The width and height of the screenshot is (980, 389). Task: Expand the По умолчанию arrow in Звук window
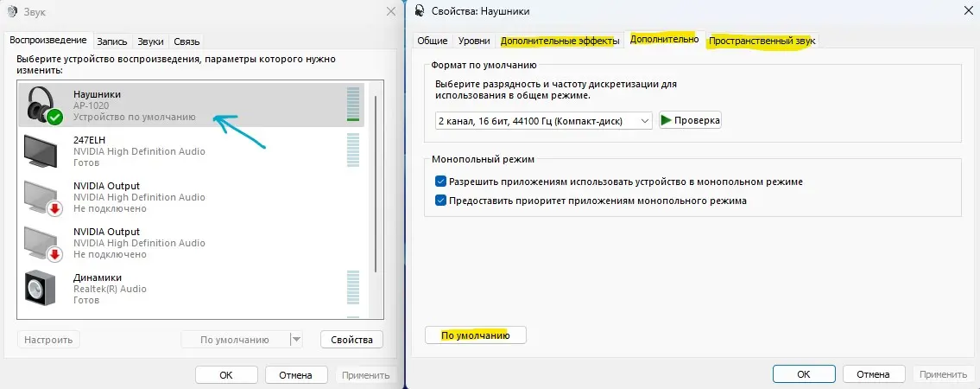tap(296, 340)
